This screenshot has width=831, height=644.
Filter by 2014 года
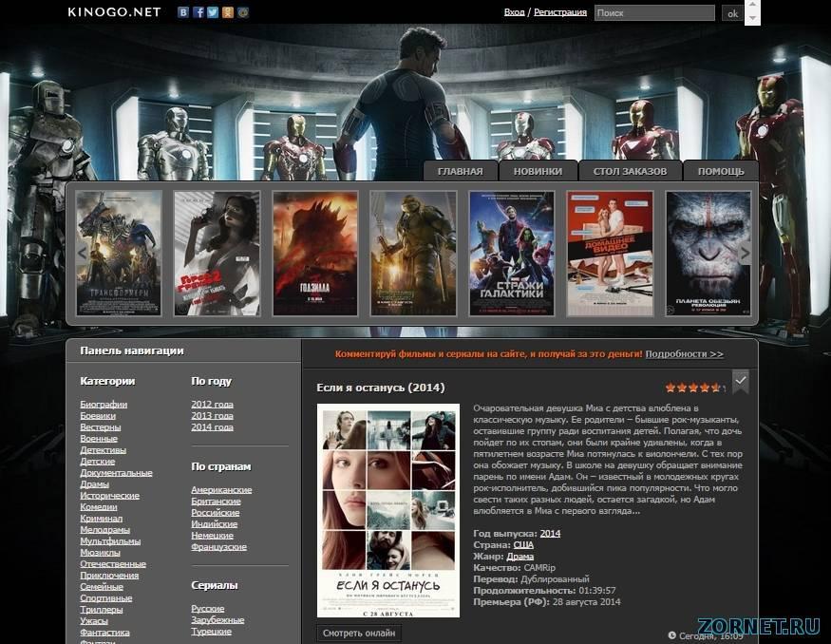[x=212, y=427]
